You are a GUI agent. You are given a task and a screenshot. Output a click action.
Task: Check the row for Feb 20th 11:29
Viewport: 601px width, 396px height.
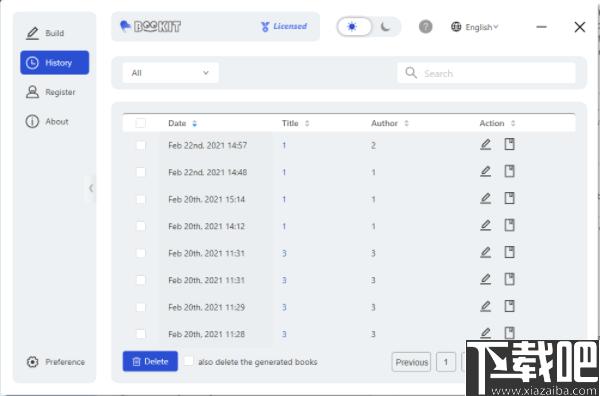(x=141, y=307)
